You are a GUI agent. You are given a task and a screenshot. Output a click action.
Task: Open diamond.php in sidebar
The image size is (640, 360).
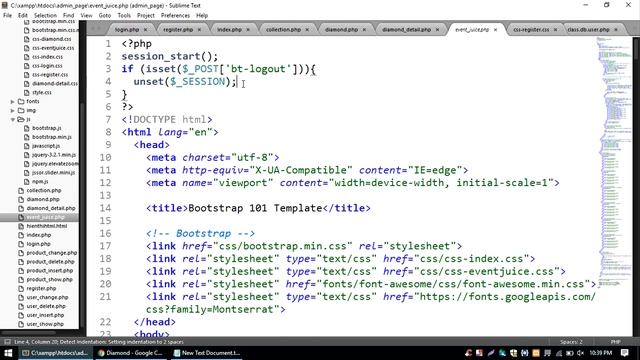point(43,200)
